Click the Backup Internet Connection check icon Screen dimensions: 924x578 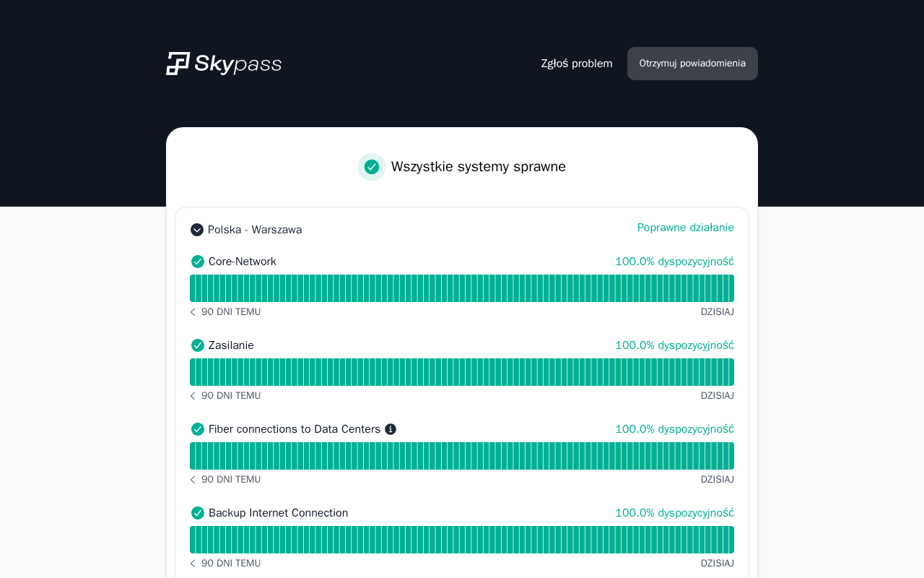tap(198, 513)
